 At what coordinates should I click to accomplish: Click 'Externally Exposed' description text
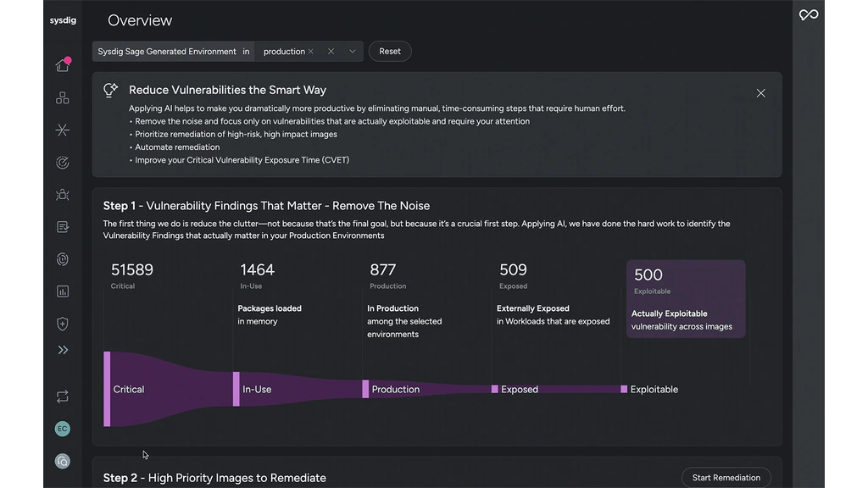point(553,315)
